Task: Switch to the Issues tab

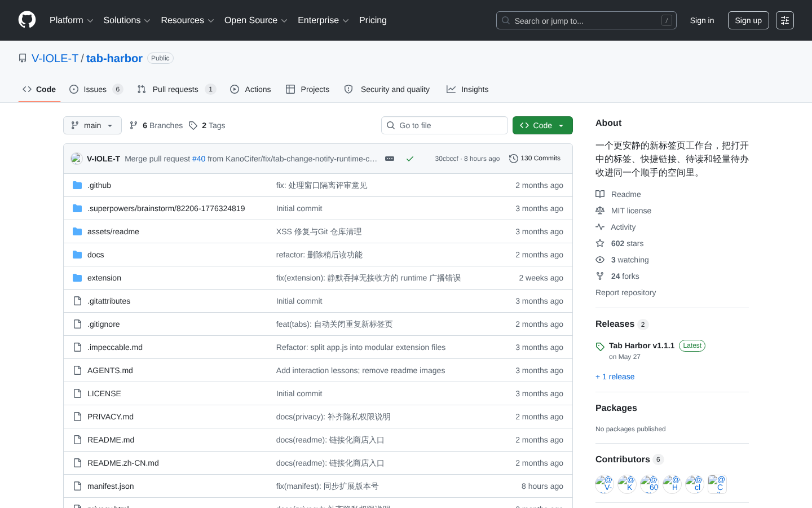Action: coord(96,89)
